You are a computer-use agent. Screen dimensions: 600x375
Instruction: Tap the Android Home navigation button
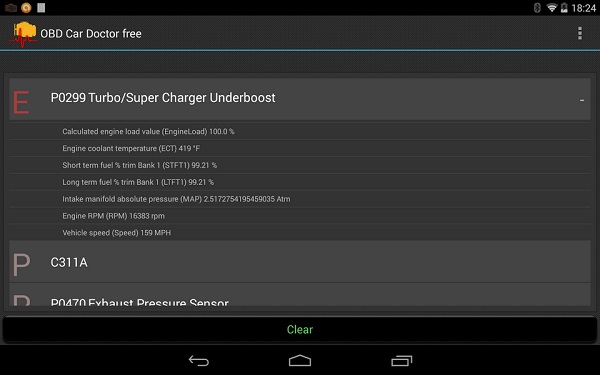[x=300, y=360]
